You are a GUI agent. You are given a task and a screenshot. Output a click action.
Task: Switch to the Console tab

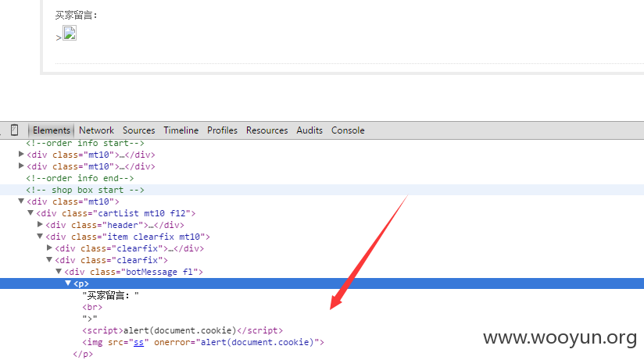tap(348, 130)
